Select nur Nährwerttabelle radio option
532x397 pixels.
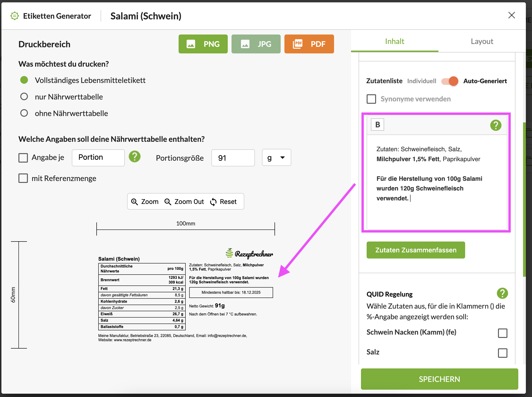coord(24,97)
